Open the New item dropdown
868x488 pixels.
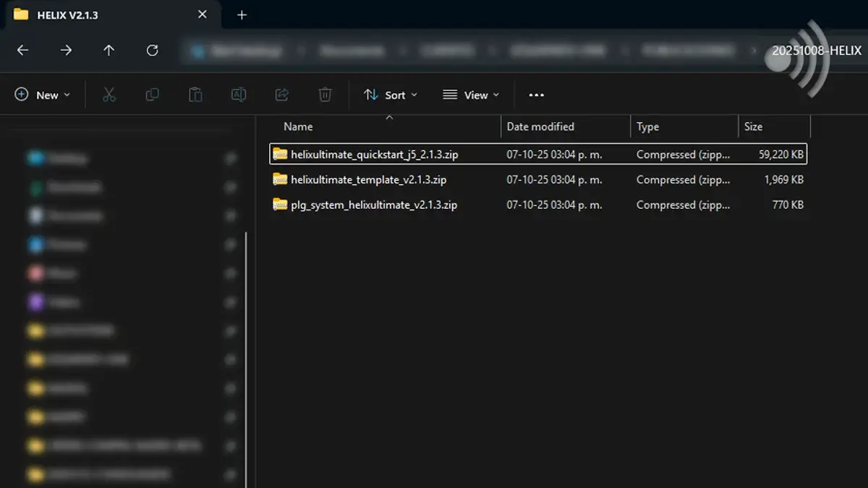coord(43,95)
